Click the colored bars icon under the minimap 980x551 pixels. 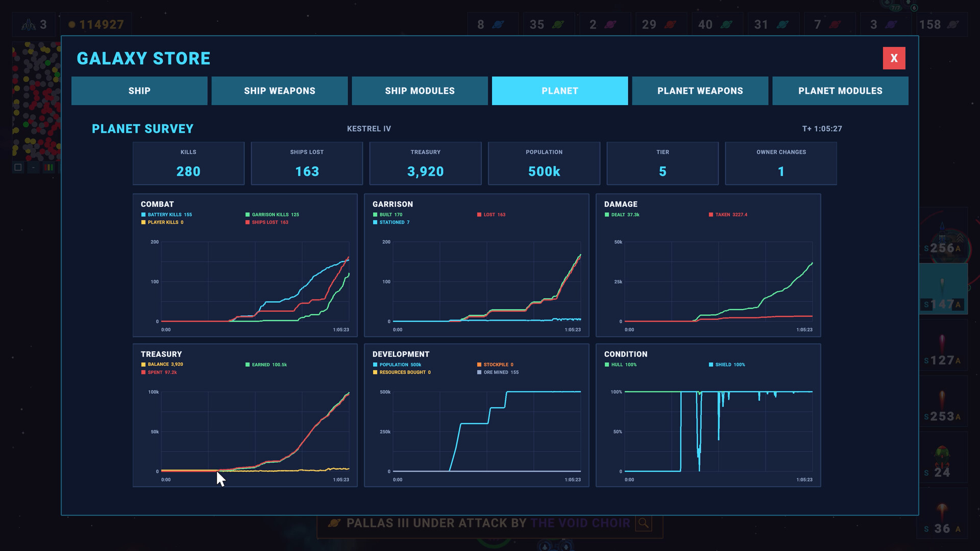(49, 167)
